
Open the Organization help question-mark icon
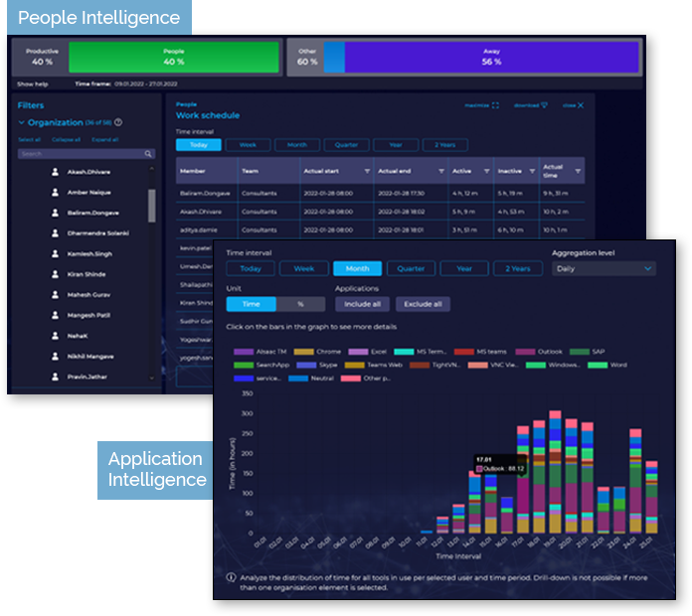click(x=118, y=122)
